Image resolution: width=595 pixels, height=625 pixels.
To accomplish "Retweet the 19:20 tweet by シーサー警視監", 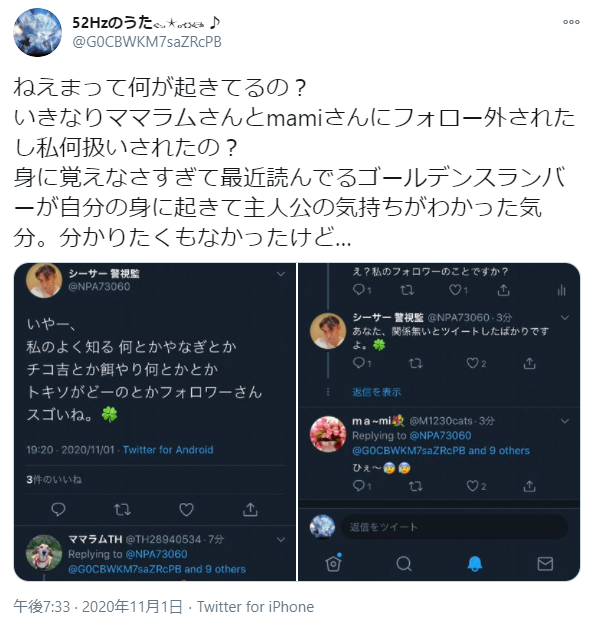I will coord(122,509).
